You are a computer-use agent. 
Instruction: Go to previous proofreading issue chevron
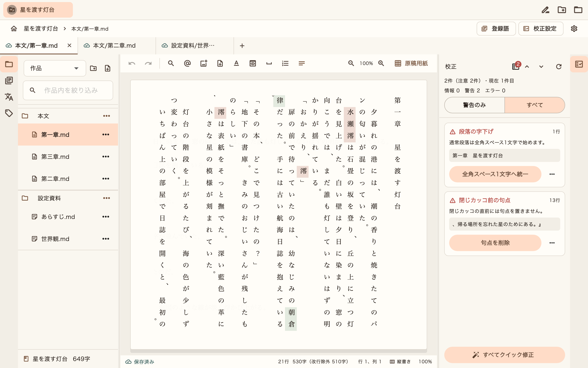(527, 67)
